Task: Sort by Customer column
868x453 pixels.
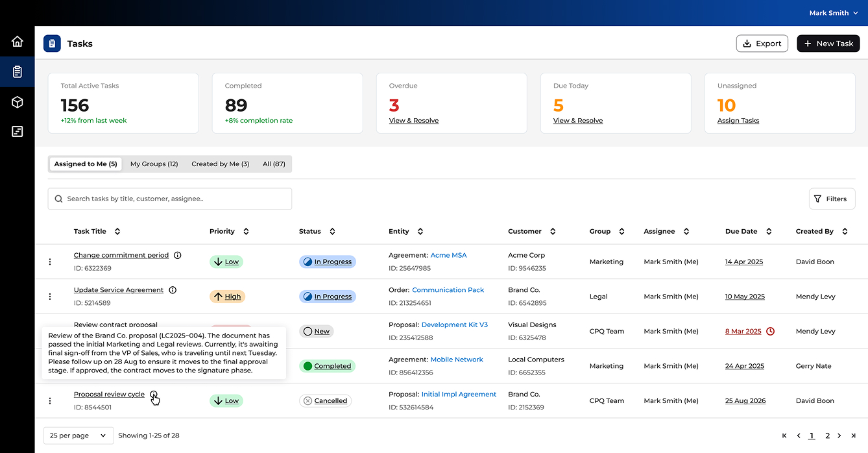Action: (x=553, y=231)
